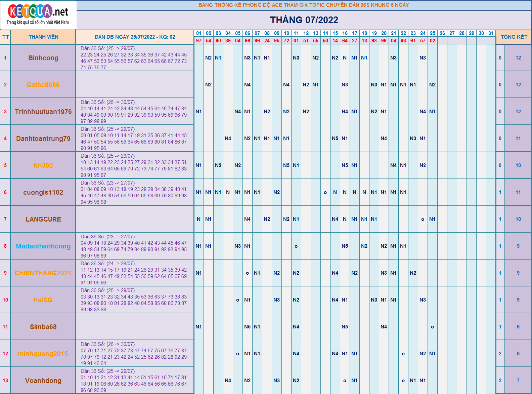Click Trinhhuutuan1976's Dàn 36 Số cell
Image resolution: width=532 pixels, height=394 pixels.
coord(135,112)
